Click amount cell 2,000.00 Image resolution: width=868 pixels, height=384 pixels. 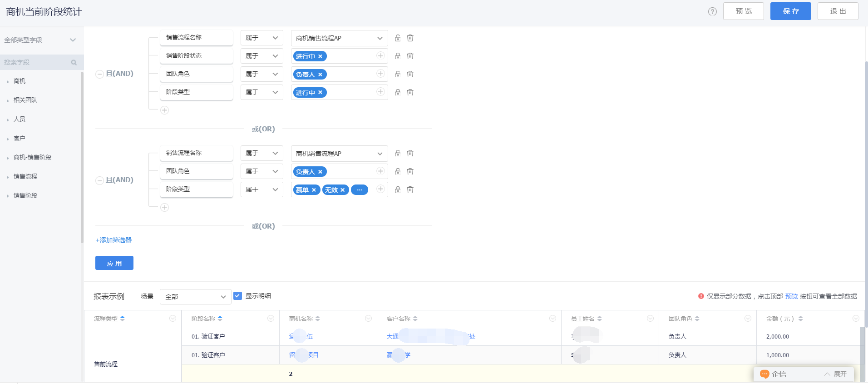click(x=778, y=337)
